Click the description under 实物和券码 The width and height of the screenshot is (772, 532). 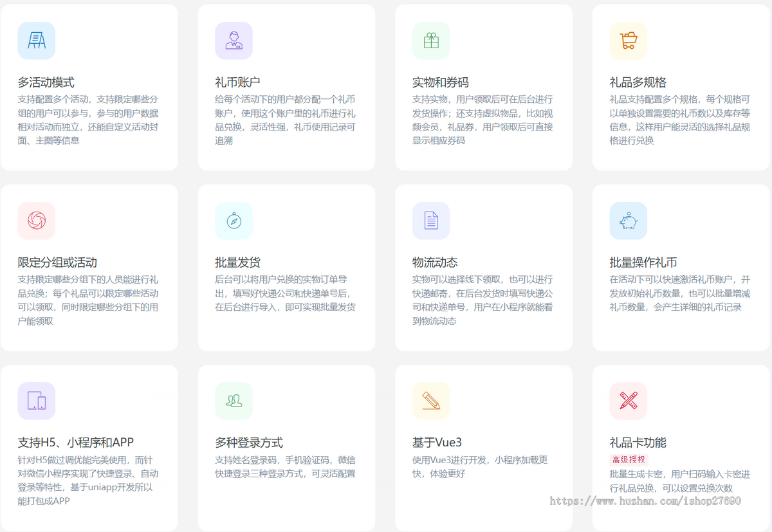[482, 120]
